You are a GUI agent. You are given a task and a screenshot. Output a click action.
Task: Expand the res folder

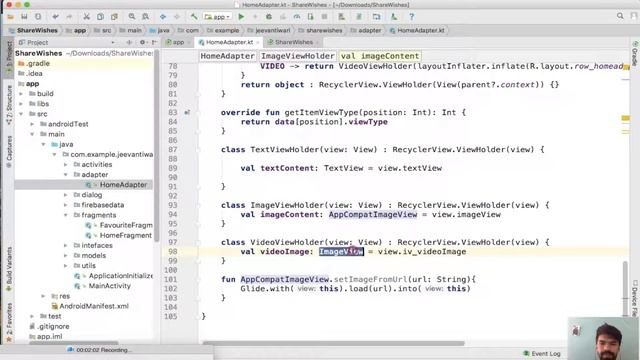pyautogui.click(x=43, y=296)
